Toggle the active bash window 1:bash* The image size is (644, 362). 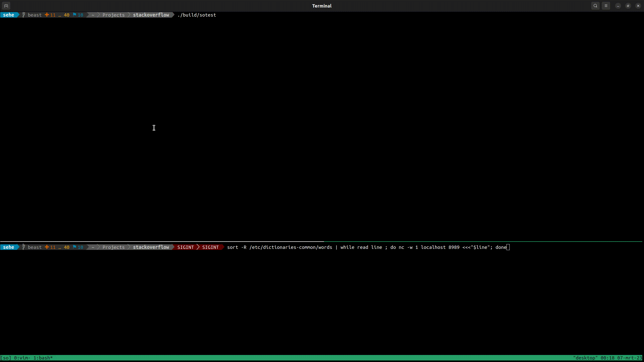(43, 357)
